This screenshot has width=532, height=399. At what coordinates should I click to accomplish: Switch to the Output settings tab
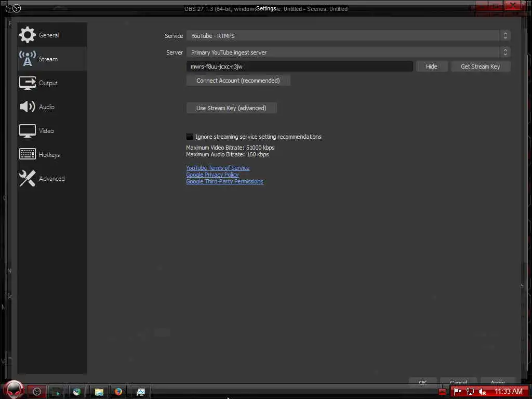[x=52, y=83]
